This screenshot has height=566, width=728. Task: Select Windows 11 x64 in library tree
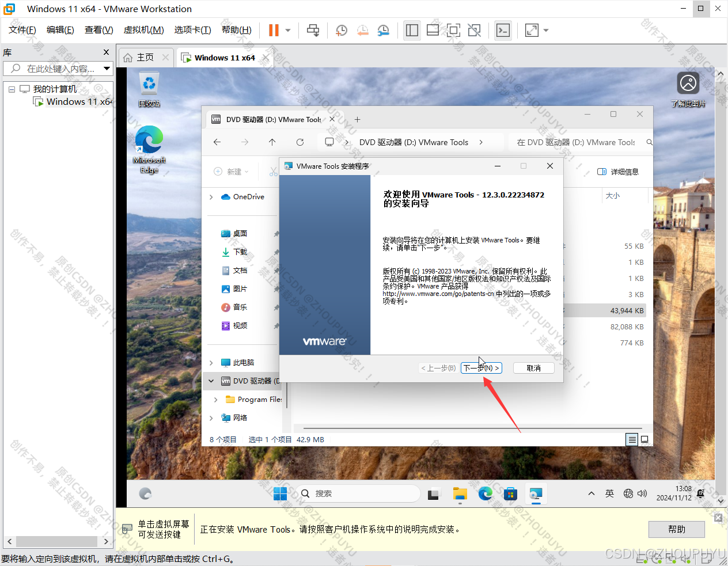[x=73, y=102]
